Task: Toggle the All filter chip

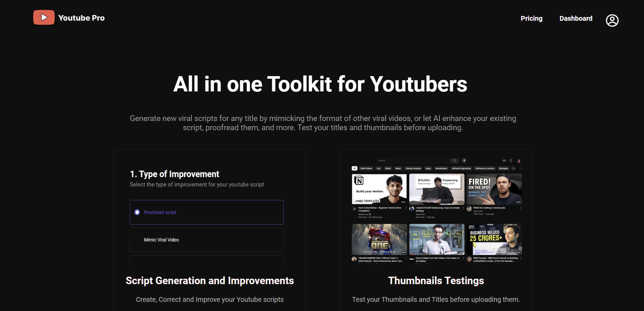Action: click(354, 168)
